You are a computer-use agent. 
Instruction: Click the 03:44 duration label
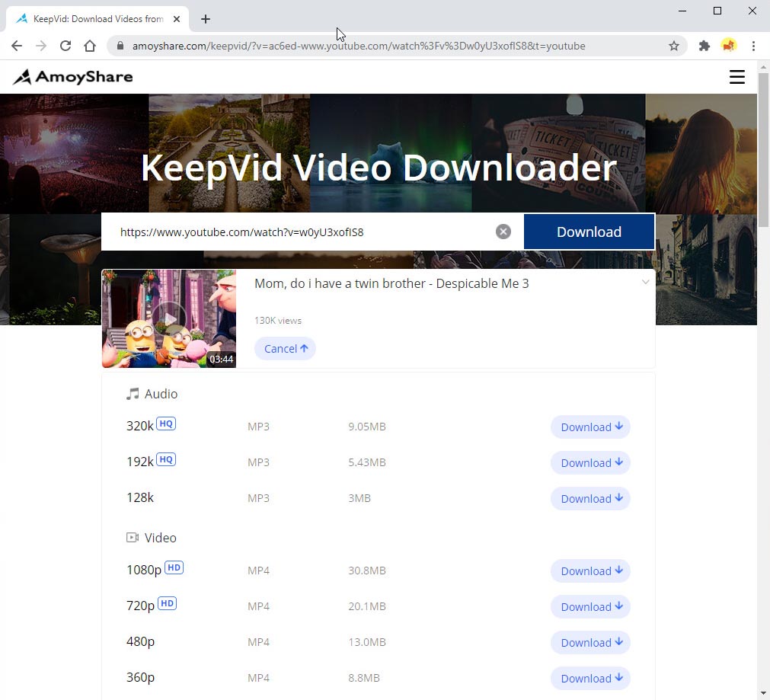(x=221, y=359)
